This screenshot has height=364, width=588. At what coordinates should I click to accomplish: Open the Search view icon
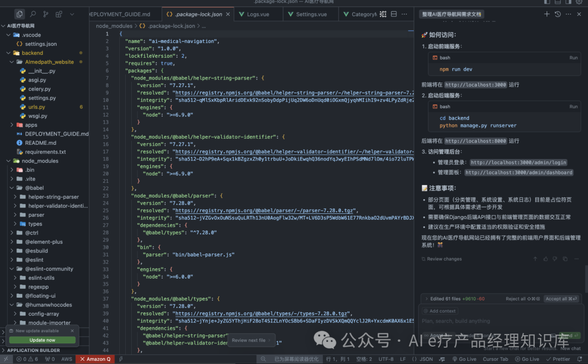point(33,14)
